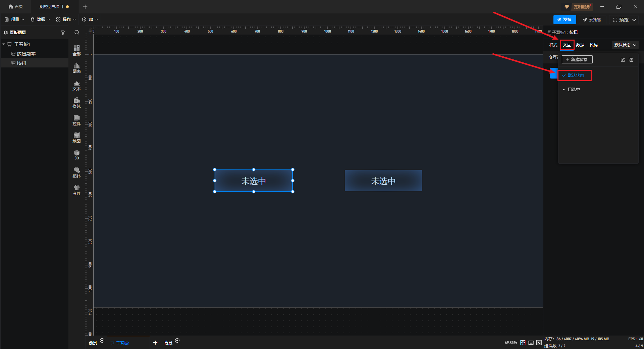644x349 pixels.
Task: Click the layer filter funnel icon
Action: (63, 33)
